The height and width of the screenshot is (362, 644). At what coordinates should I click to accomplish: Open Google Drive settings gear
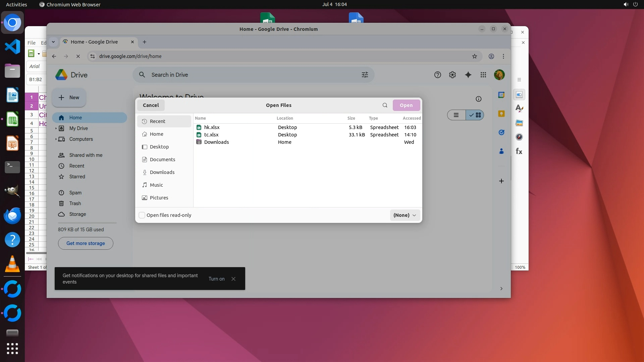click(x=452, y=75)
